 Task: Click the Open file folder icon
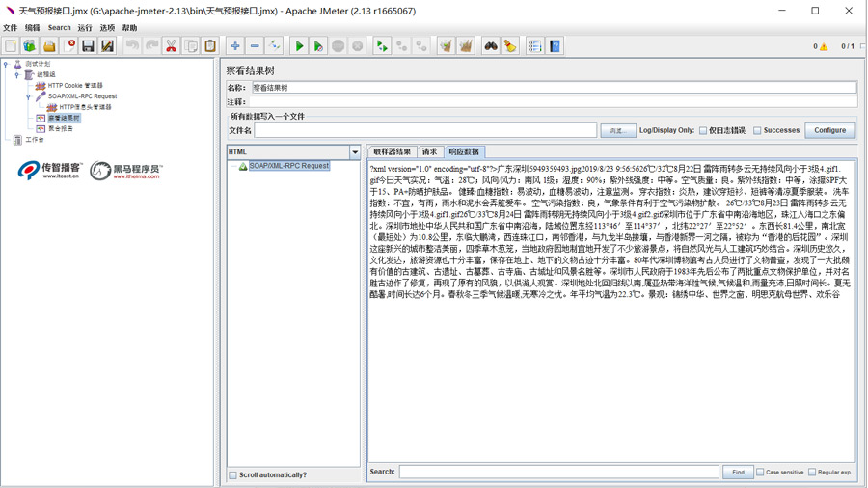pos(49,46)
